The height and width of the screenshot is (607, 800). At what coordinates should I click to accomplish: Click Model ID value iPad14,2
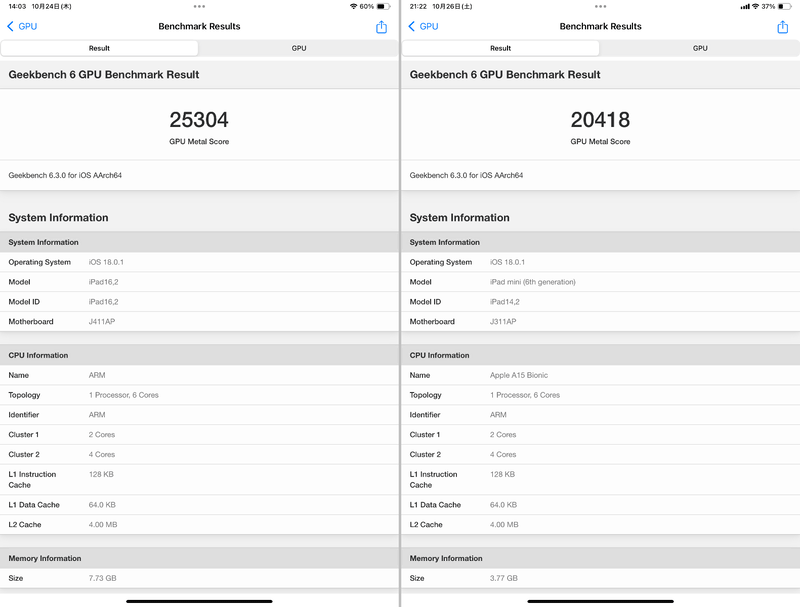[x=505, y=302]
